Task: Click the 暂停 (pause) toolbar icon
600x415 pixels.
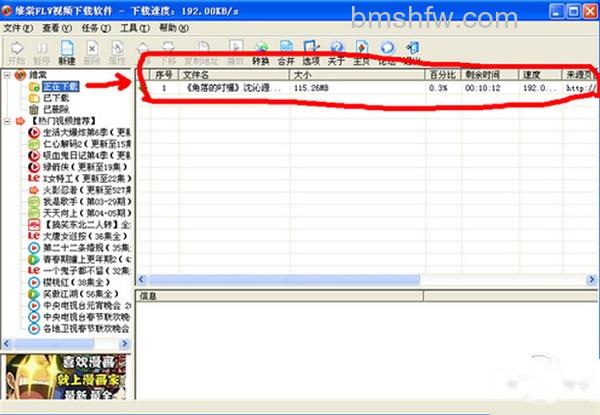Action: (x=42, y=49)
